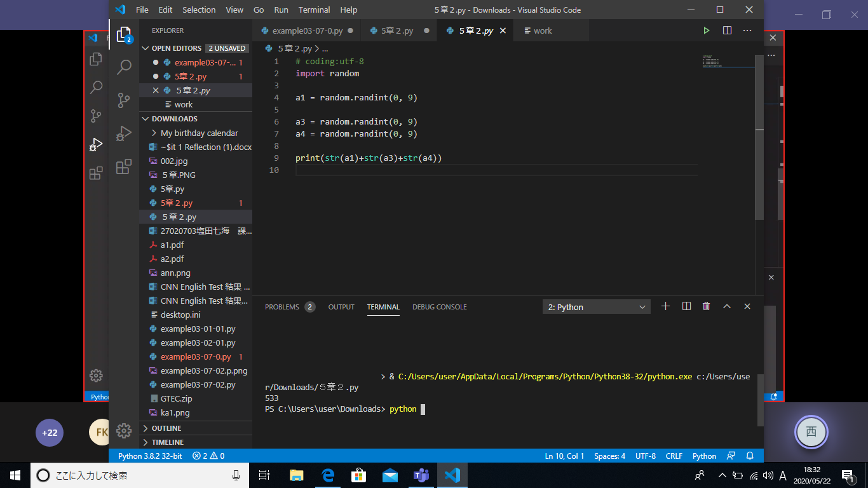
Task: Open errors and warnings count in status bar
Action: pos(208,456)
